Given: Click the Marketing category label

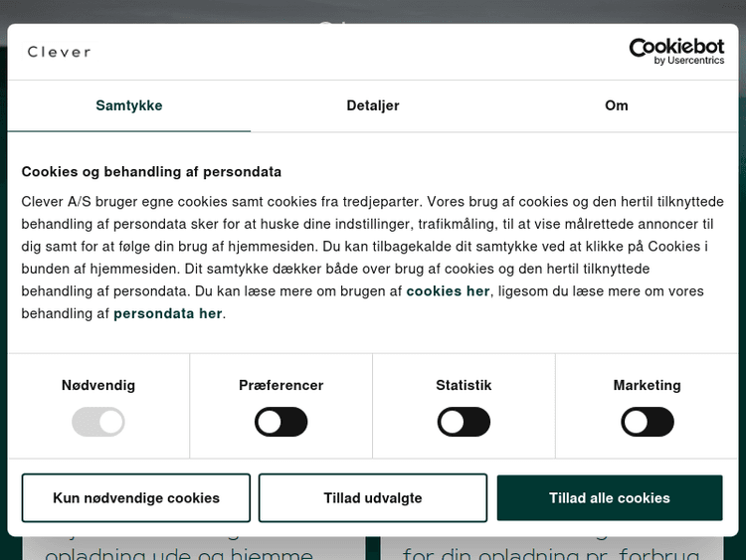Looking at the screenshot, I should point(648,386).
